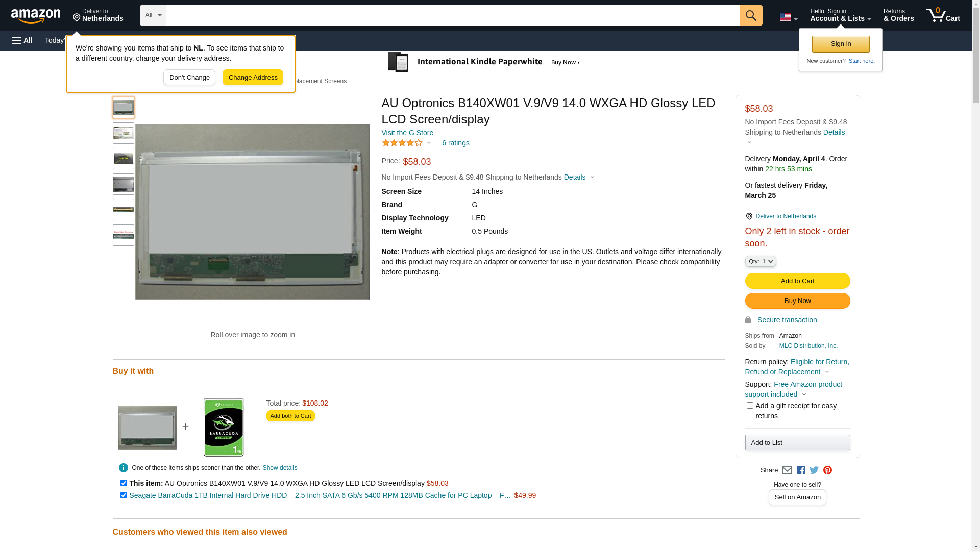Share on Facebook icon
Viewport: 980px width, 551px height.
[x=801, y=470]
